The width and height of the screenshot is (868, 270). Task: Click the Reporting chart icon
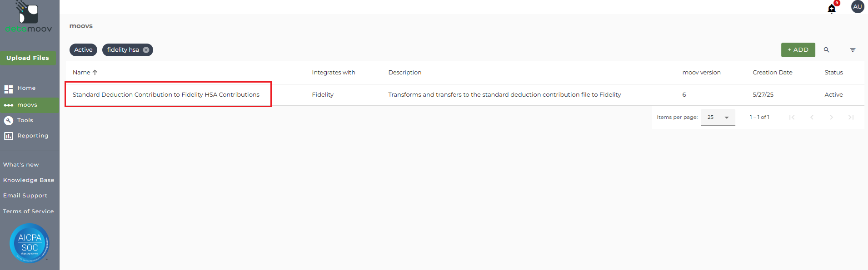(x=9, y=136)
